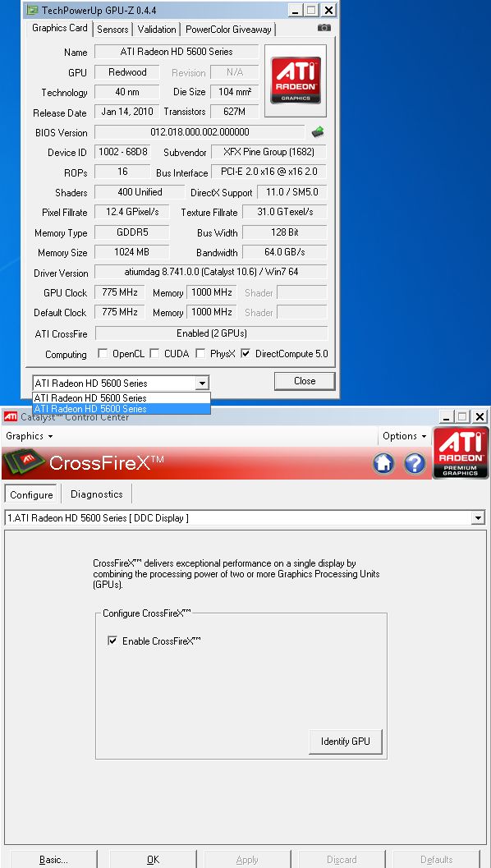Uncheck Enable CrossFireX checkbox

[x=112, y=641]
